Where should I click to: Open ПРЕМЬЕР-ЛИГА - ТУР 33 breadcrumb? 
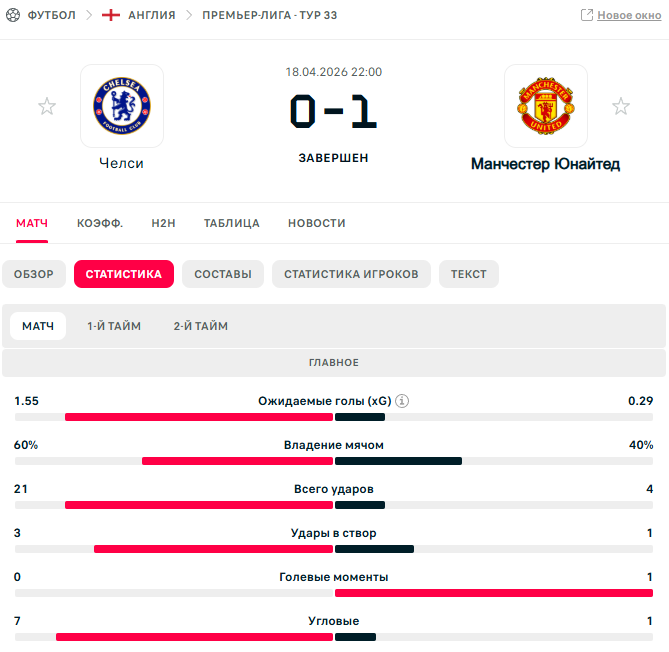coord(270,15)
